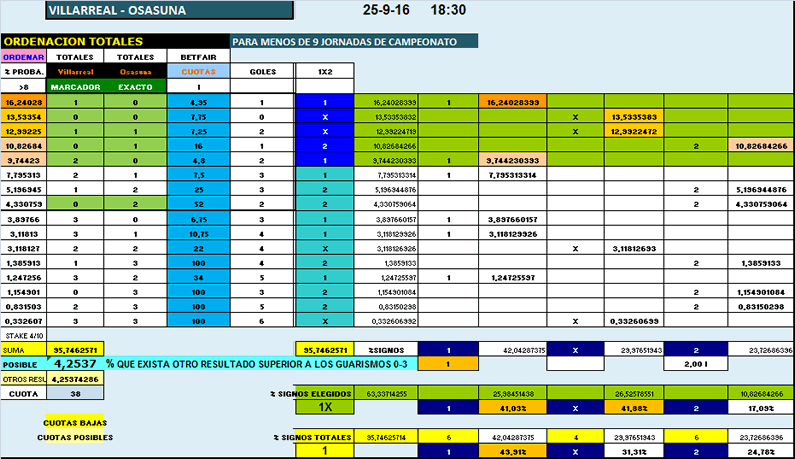Select the 24,78% cell

pos(761,451)
